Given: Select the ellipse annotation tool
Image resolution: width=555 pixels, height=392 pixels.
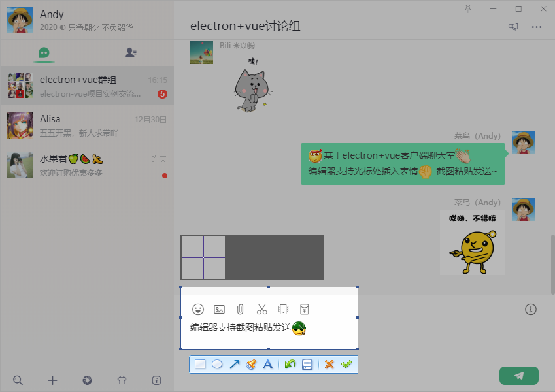Looking at the screenshot, I should tap(217, 364).
